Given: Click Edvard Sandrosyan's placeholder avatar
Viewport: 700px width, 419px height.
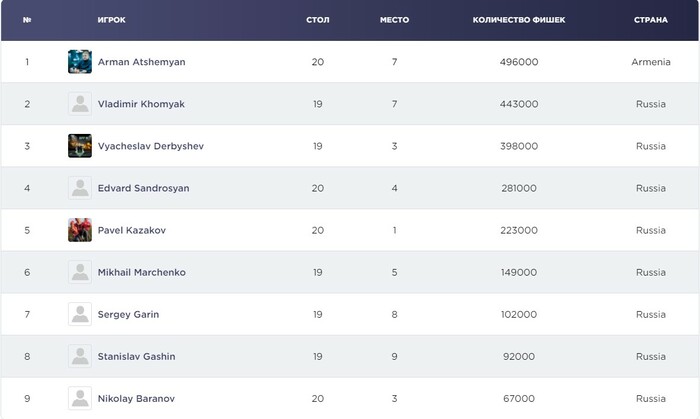Looking at the screenshot, I should tap(80, 188).
